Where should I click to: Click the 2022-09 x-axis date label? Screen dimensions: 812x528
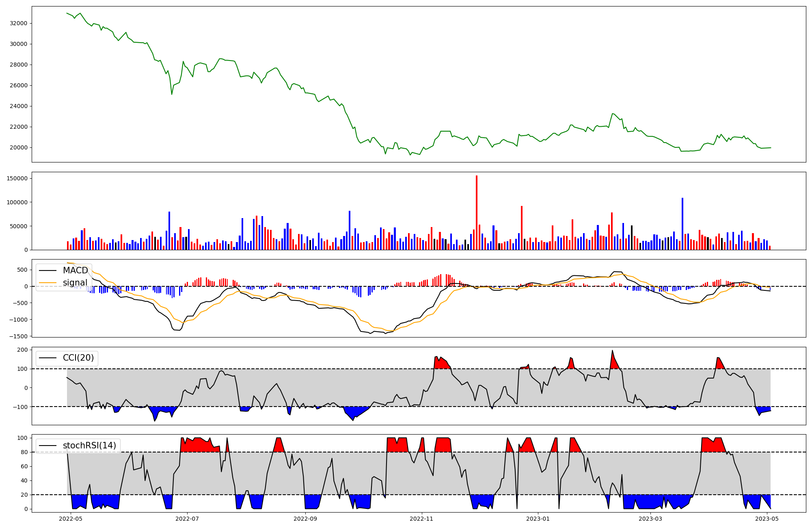[305, 519]
